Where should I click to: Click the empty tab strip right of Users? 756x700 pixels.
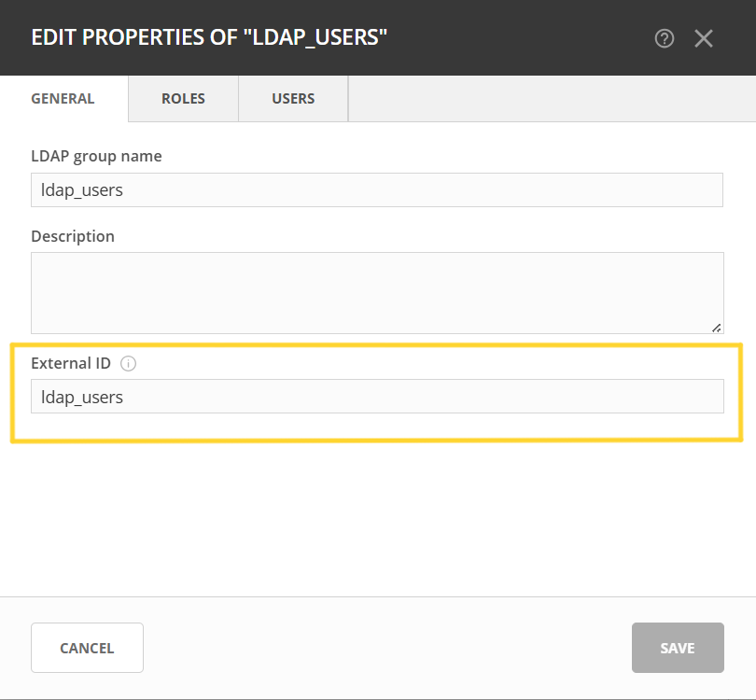pos(551,98)
